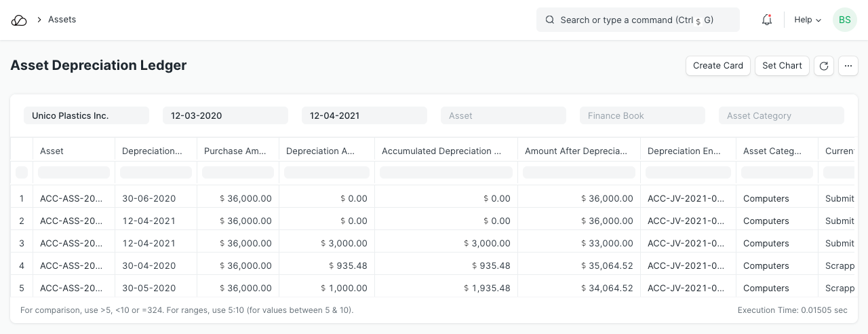Click the search magnifier icon

[550, 20]
